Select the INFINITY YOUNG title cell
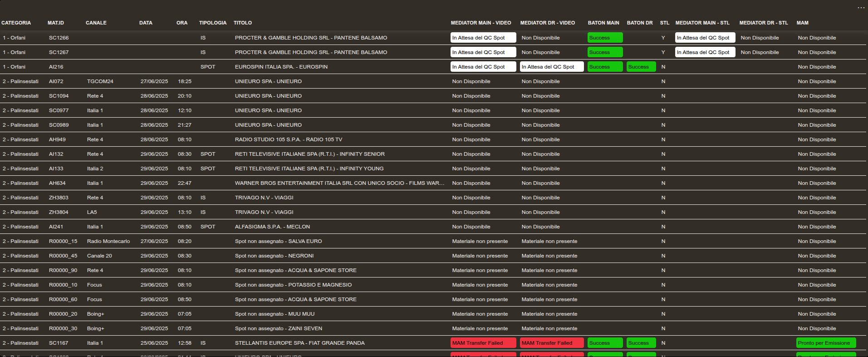The height and width of the screenshot is (357, 868). point(309,169)
